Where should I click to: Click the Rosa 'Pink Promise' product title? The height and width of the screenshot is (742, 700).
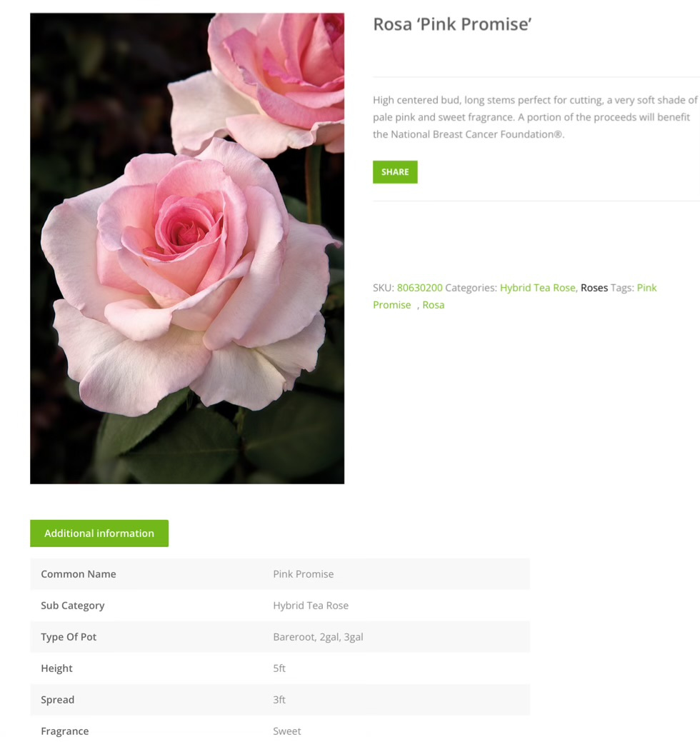coord(452,24)
